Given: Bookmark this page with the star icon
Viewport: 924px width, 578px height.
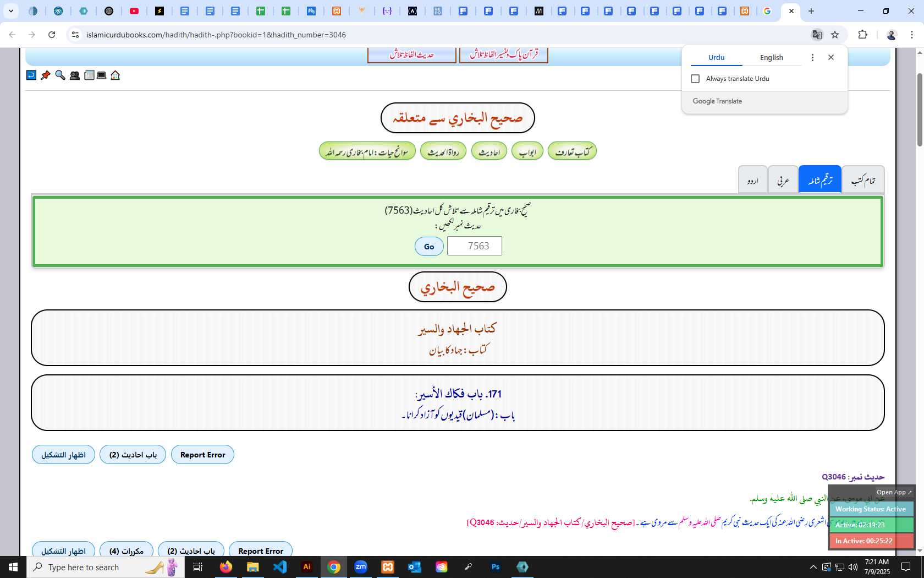Looking at the screenshot, I should [x=835, y=35].
